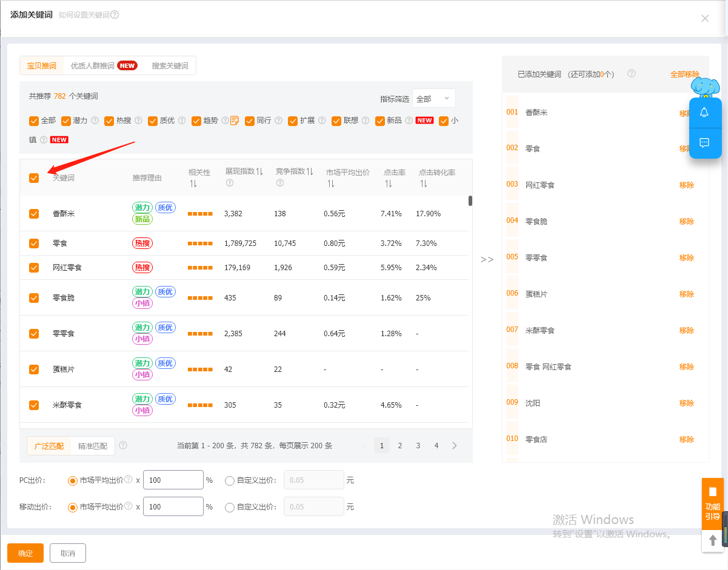Uncheck the 热搜 filter checkbox
Image resolution: width=728 pixels, height=570 pixels.
click(109, 121)
